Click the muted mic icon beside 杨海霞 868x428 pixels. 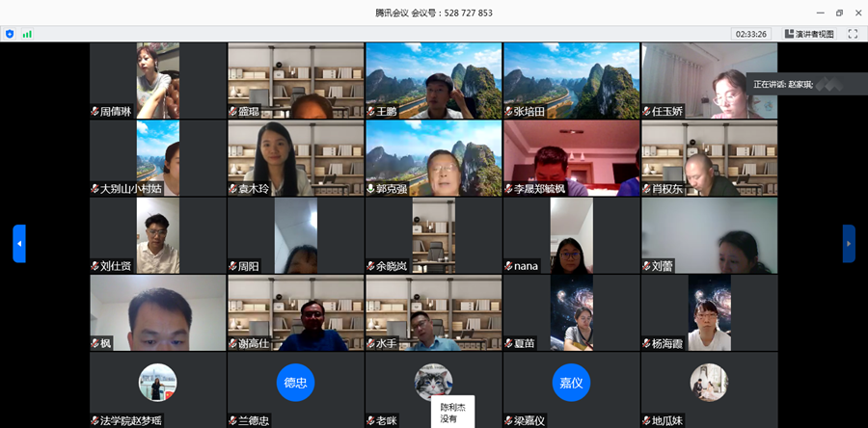coord(647,343)
